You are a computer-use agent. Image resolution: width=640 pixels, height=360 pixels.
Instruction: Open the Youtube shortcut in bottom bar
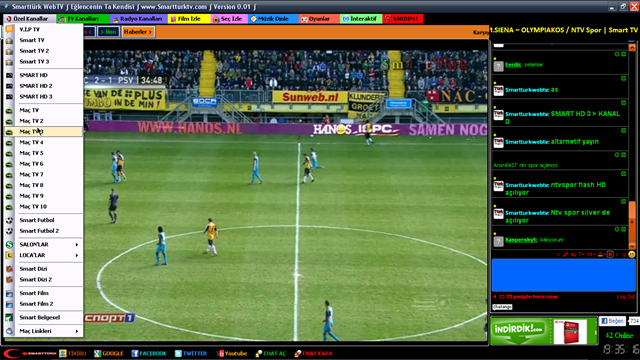point(232,353)
